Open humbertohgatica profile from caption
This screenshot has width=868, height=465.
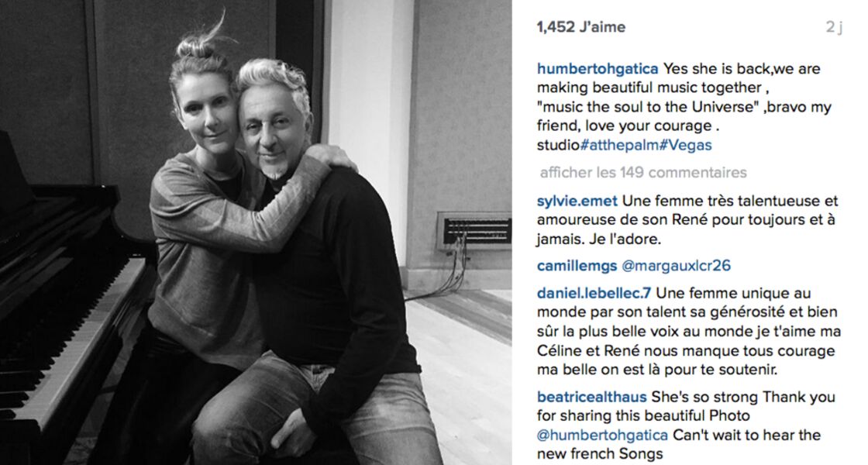coord(598,69)
